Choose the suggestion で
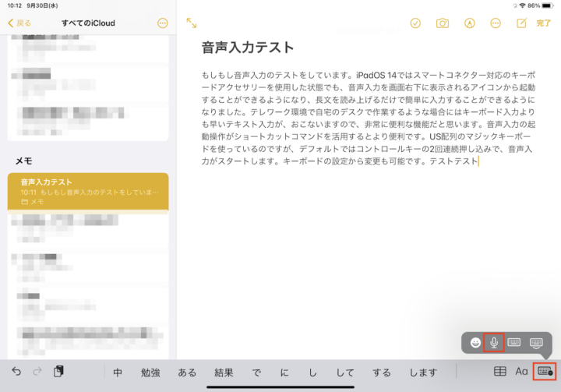561x392 pixels. [256, 373]
